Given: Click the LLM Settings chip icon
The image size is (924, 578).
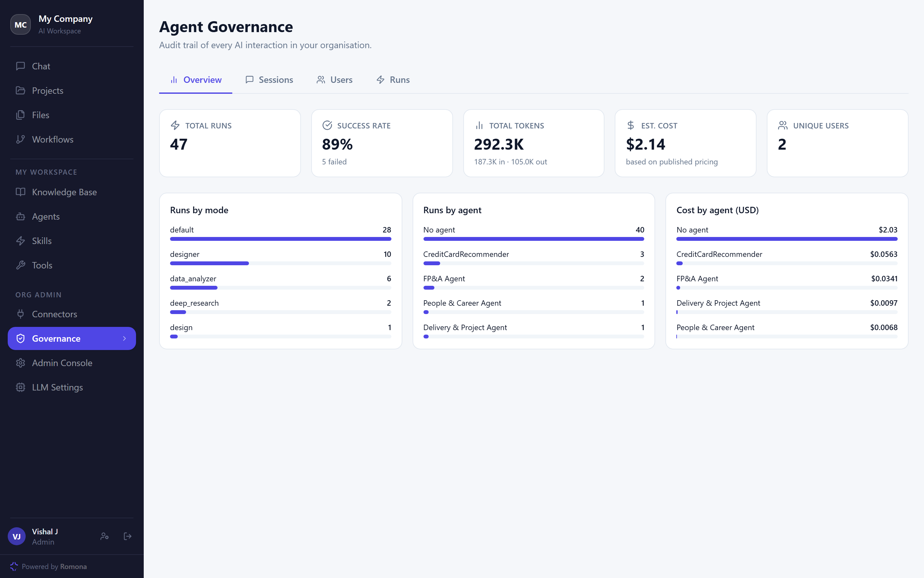Looking at the screenshot, I should (x=21, y=387).
